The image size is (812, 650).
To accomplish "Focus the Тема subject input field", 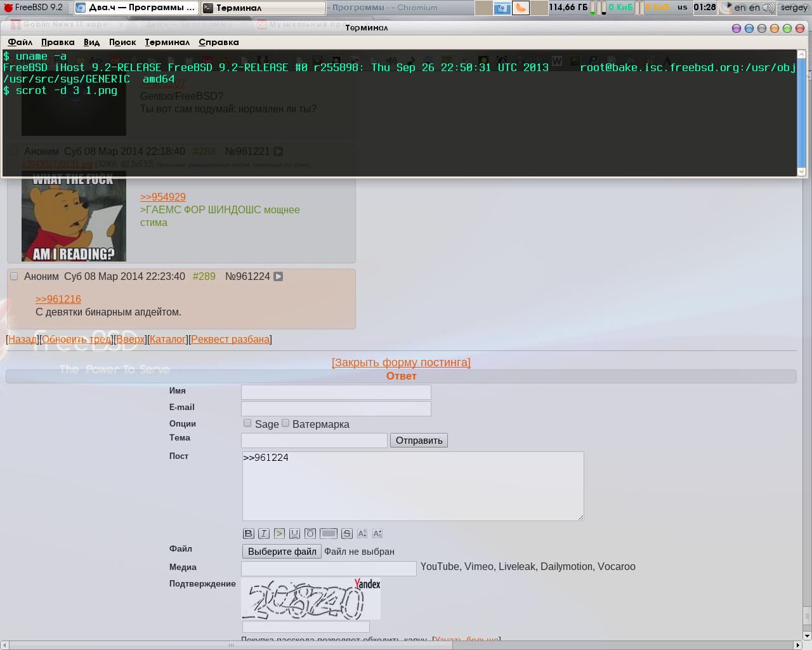I will (x=314, y=441).
